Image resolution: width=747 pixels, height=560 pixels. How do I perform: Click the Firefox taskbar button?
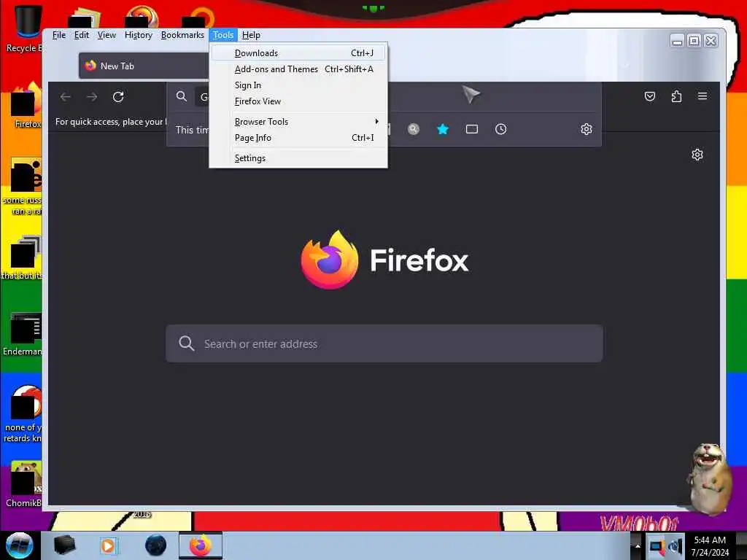201,545
